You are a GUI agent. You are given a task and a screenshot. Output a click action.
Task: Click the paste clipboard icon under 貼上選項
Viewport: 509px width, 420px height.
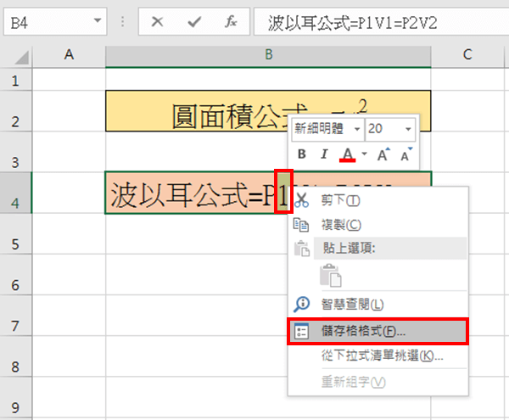329,274
